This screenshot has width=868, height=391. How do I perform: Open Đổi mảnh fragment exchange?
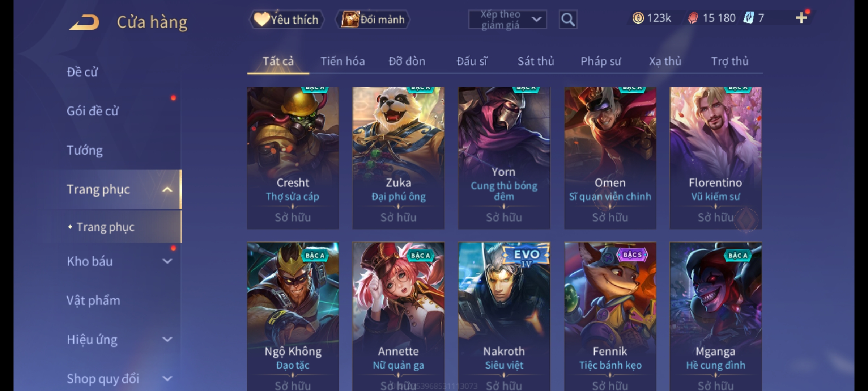click(x=373, y=20)
